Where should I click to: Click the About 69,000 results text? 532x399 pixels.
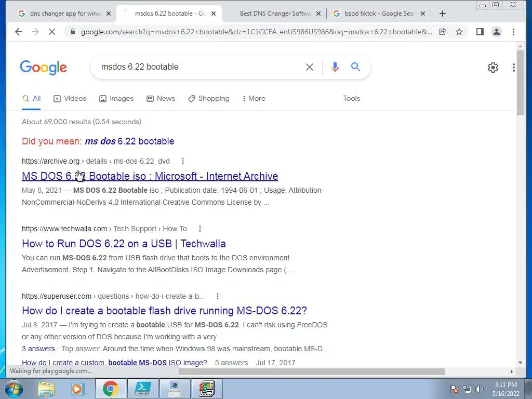tap(82, 122)
